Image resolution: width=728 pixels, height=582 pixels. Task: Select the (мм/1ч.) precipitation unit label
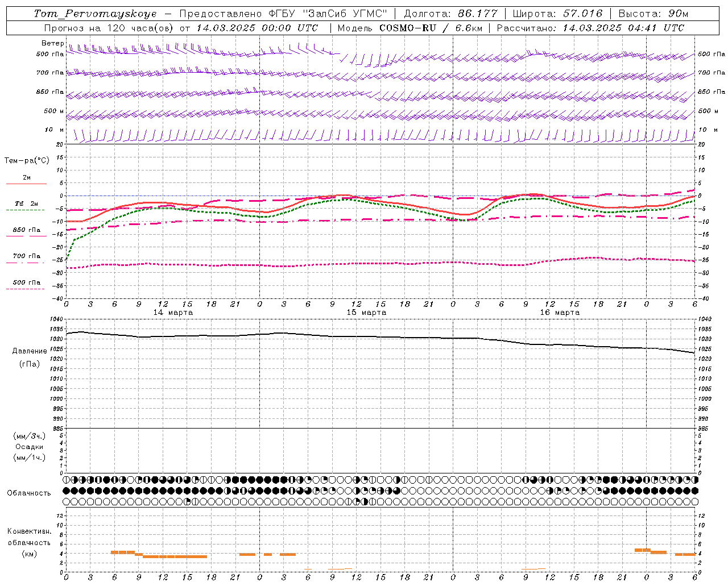click(x=30, y=458)
